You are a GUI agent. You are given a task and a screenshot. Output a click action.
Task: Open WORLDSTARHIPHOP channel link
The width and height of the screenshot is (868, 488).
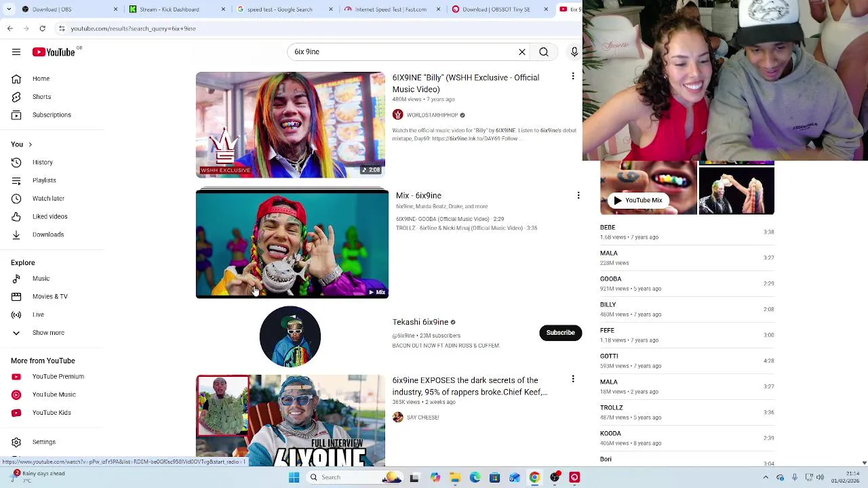[432, 115]
